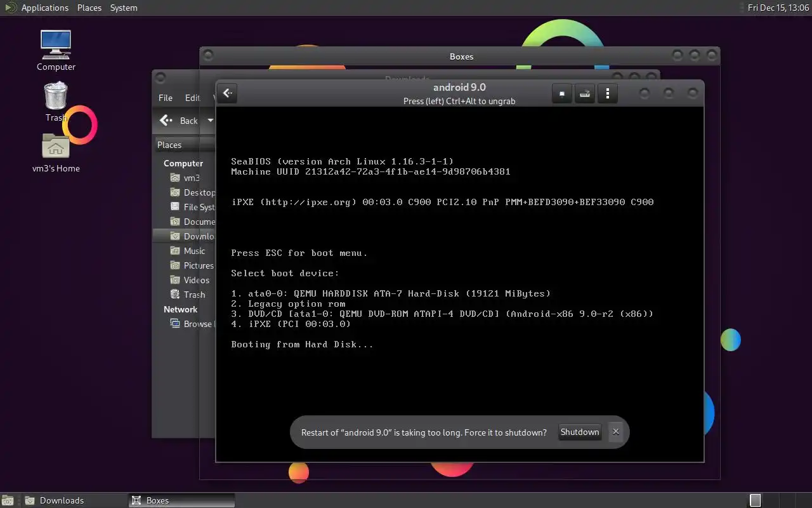Select Pictures in the sidebar

pos(192,265)
